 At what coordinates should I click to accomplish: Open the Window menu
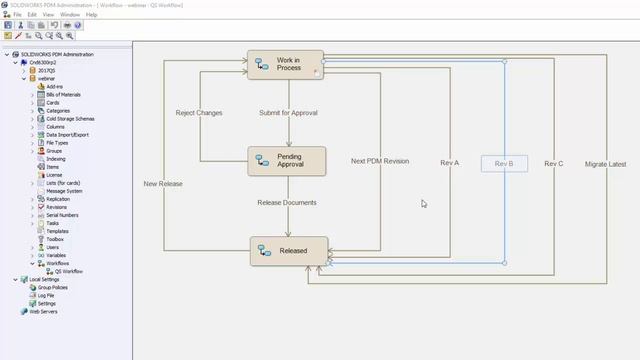click(70, 15)
